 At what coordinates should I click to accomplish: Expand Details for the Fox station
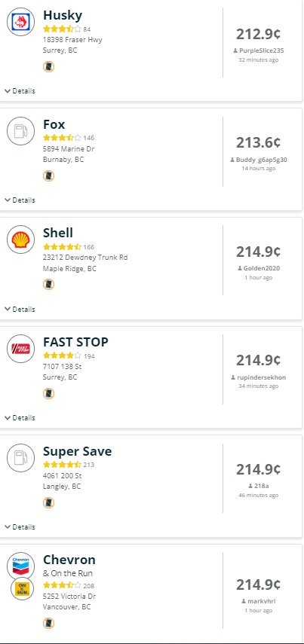click(20, 200)
